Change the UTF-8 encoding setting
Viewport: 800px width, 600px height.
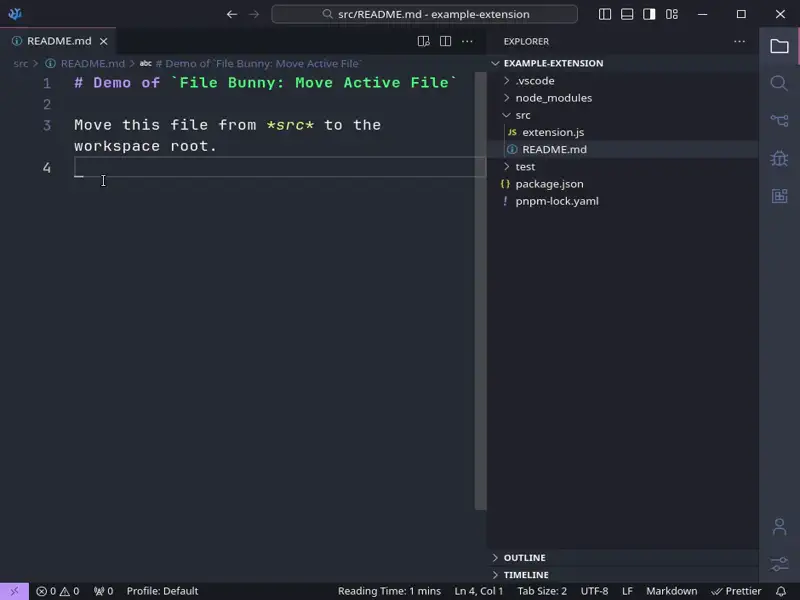tap(594, 591)
